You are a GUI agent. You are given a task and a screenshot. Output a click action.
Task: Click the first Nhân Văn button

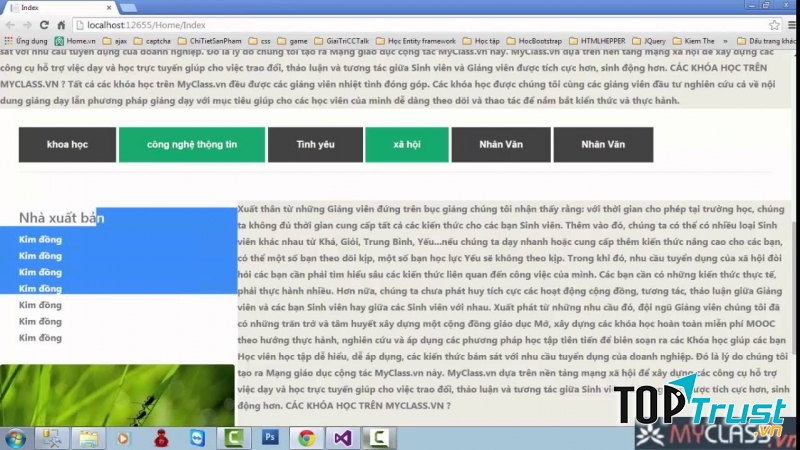coord(501,144)
